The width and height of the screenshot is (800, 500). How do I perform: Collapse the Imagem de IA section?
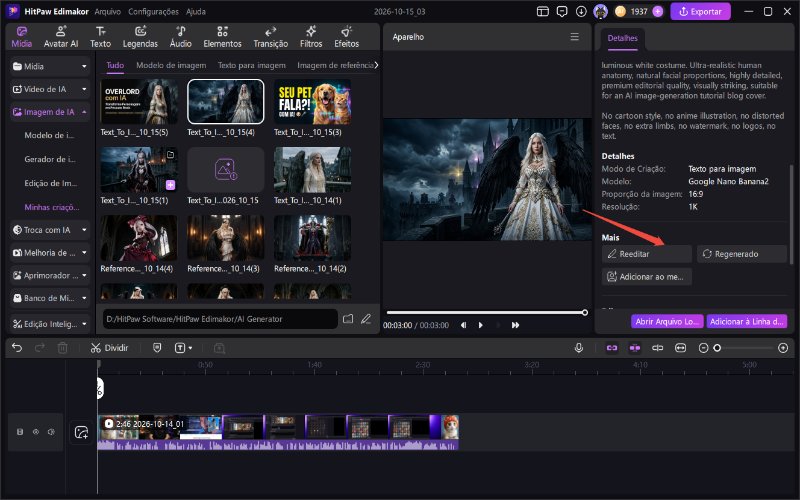50,112
